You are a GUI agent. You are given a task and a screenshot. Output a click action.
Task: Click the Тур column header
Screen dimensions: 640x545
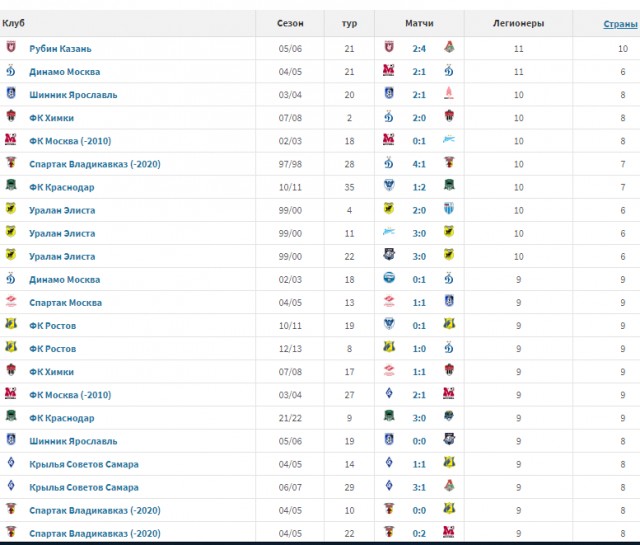349,23
